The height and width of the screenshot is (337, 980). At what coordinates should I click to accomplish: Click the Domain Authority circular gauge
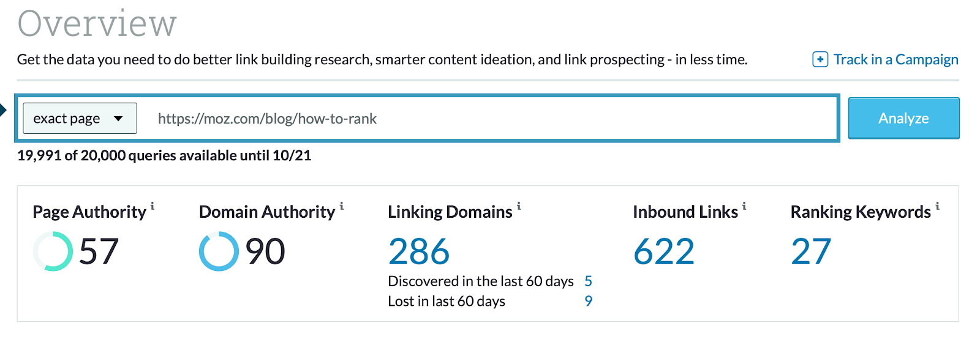click(219, 251)
